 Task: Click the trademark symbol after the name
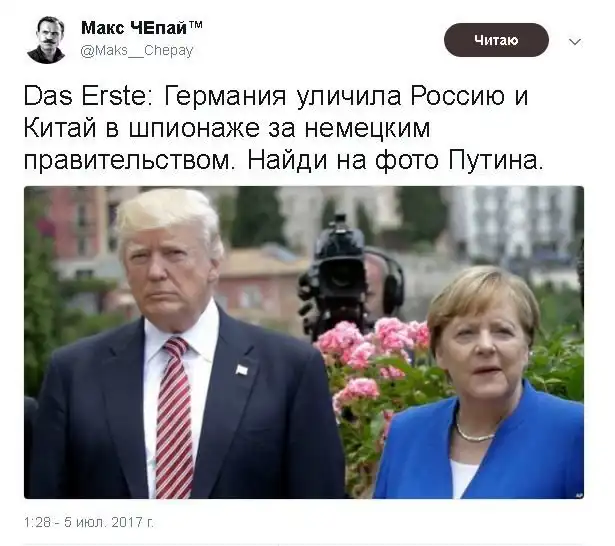click(196, 25)
